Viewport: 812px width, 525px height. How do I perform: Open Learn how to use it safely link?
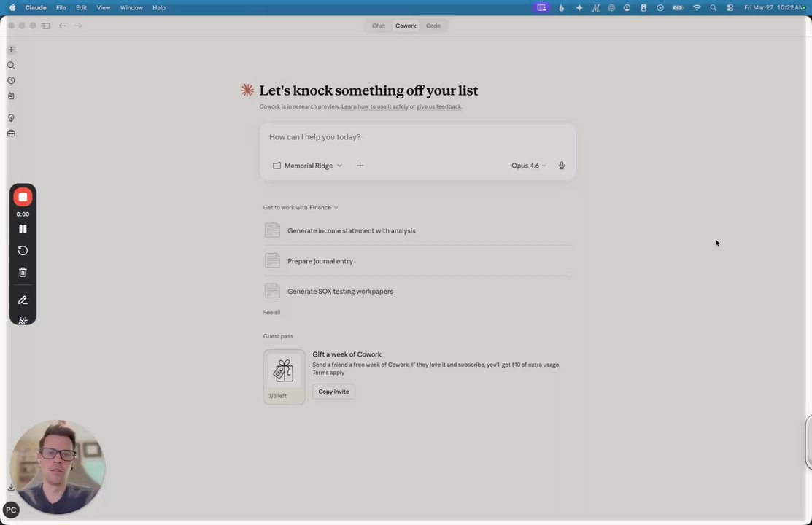tap(375, 106)
